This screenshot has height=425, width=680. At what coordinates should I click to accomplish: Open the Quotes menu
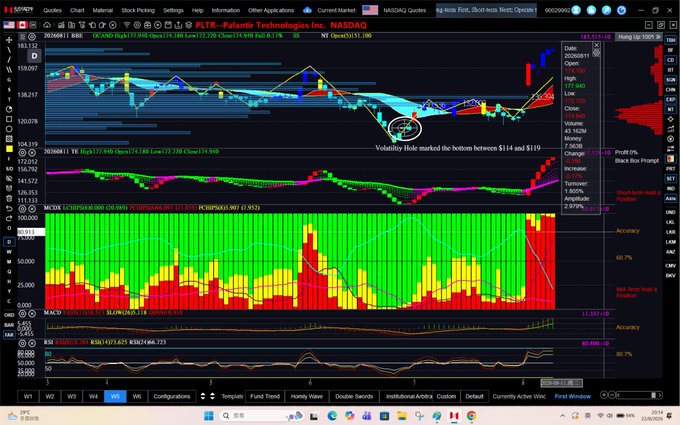point(52,10)
